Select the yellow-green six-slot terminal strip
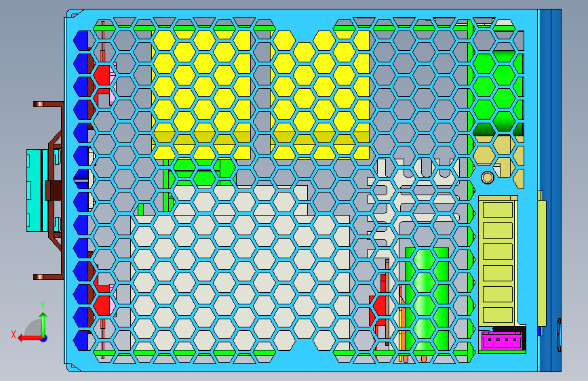Image resolution: width=588 pixels, height=381 pixels. point(498,261)
